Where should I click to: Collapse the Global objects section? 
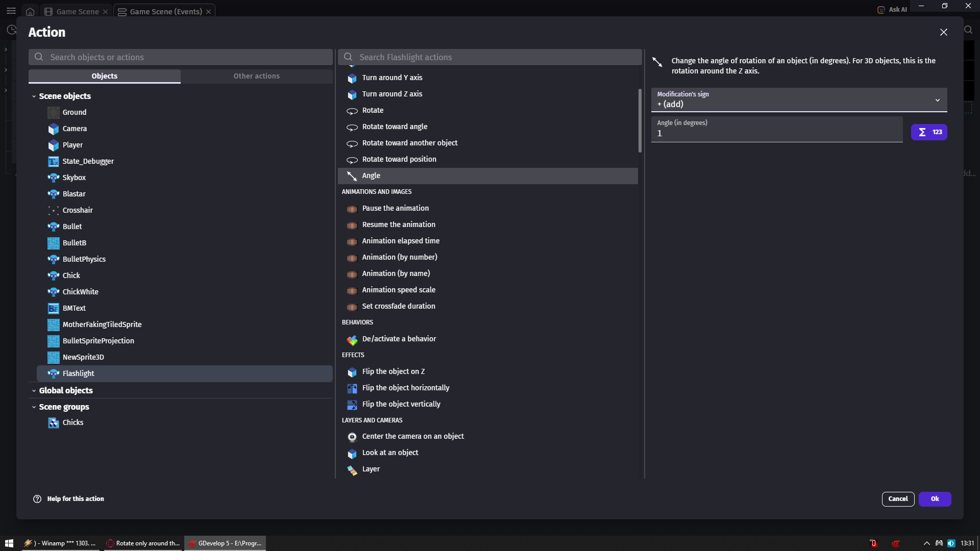pyautogui.click(x=34, y=391)
